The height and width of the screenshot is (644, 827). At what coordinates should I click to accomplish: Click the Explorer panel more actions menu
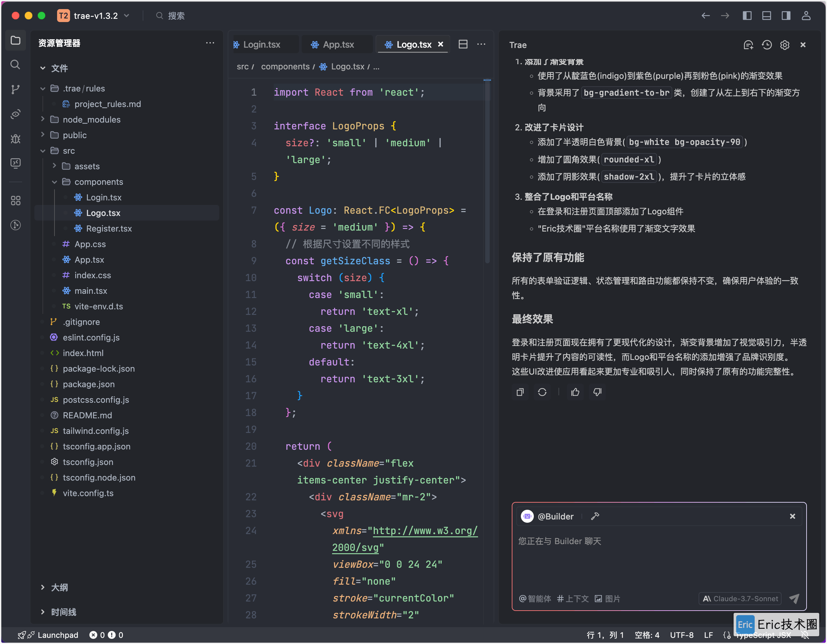210,43
